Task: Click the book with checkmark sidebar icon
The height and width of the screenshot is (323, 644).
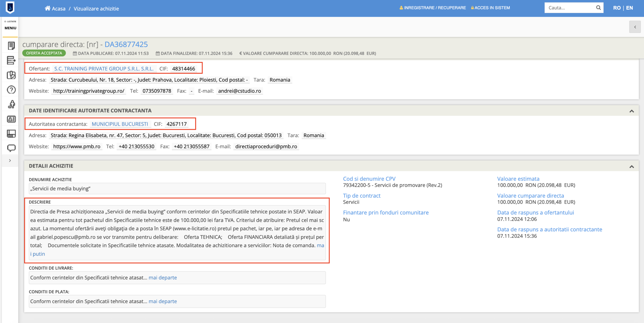Action: pyautogui.click(x=11, y=75)
